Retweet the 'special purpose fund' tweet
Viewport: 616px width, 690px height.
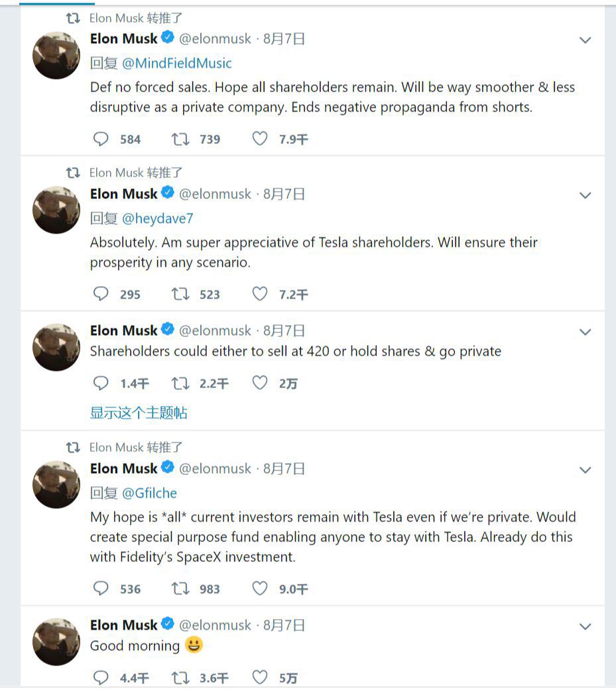point(180,588)
